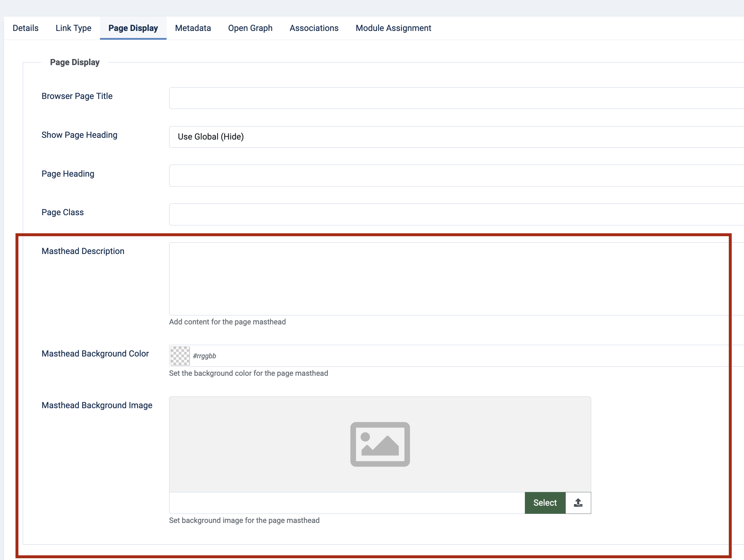Go to the Open Graph tab
Image resolution: width=744 pixels, height=560 pixels.
pyautogui.click(x=250, y=28)
